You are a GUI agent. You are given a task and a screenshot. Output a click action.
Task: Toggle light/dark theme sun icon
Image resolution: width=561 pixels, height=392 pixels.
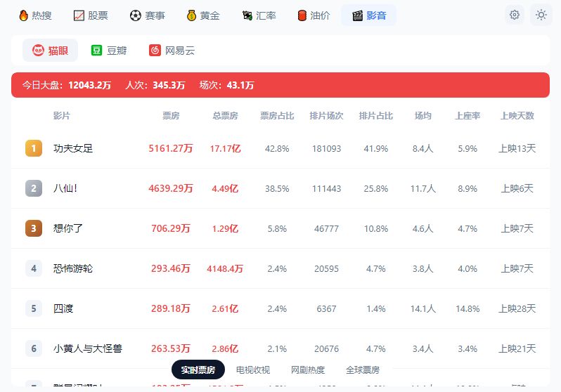click(x=541, y=15)
